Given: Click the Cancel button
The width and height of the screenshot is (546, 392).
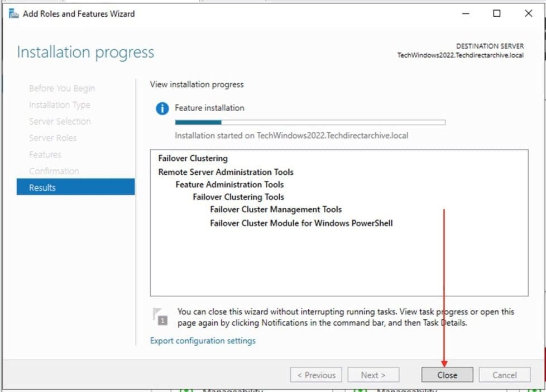Looking at the screenshot, I should (504, 375).
